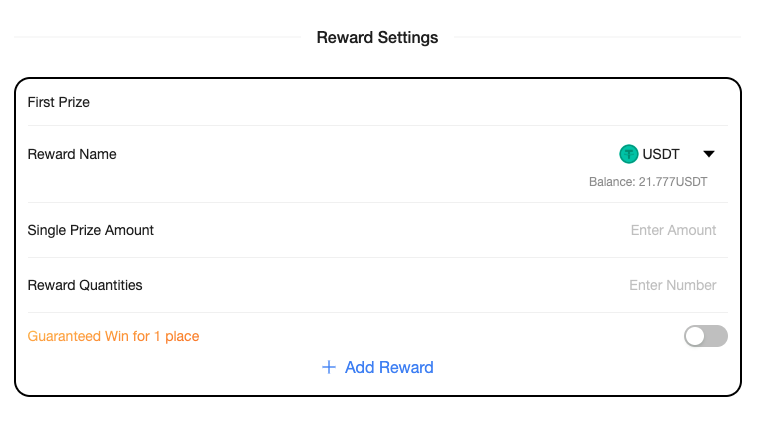Click the green USDT coin icon
The height and width of the screenshot is (421, 760).
point(628,154)
